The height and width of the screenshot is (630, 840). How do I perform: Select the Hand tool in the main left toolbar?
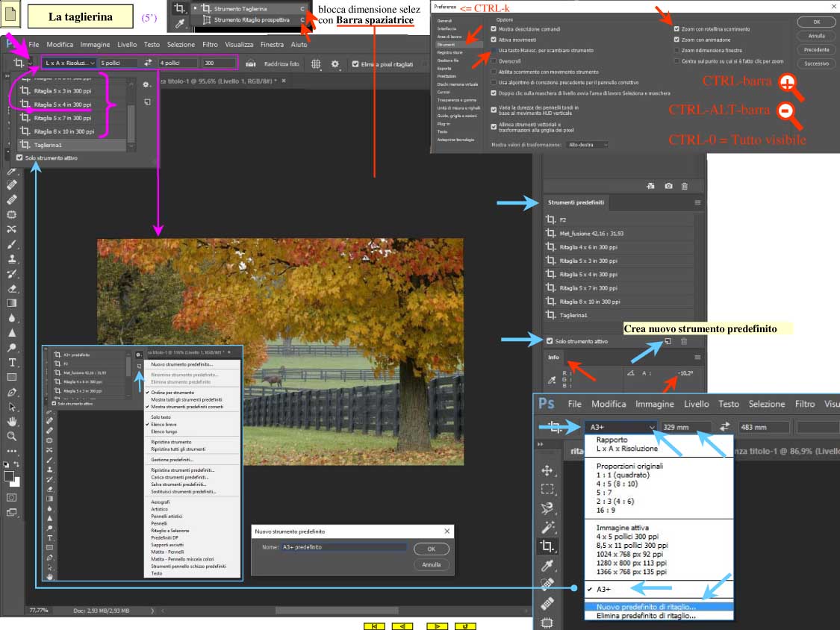(12, 422)
